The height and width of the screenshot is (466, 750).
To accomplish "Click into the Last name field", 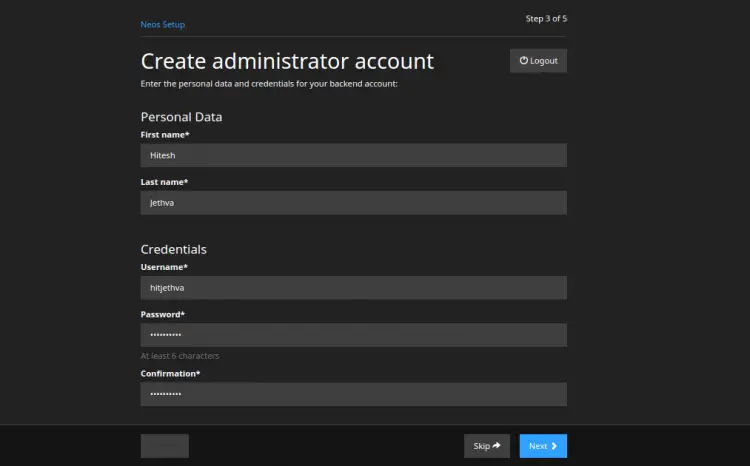I will 354,203.
